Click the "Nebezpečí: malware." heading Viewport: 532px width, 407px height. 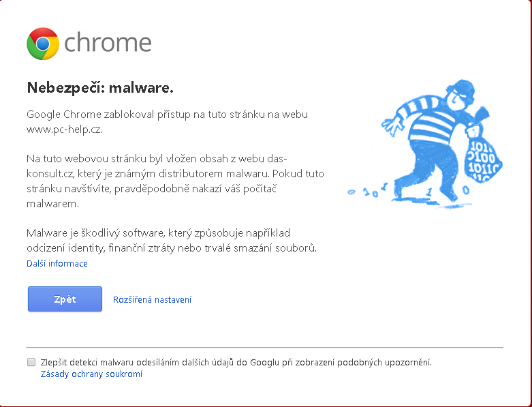(100, 87)
